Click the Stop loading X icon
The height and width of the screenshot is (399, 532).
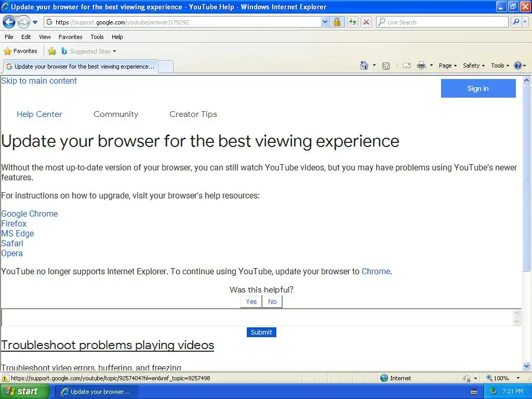pyautogui.click(x=366, y=22)
